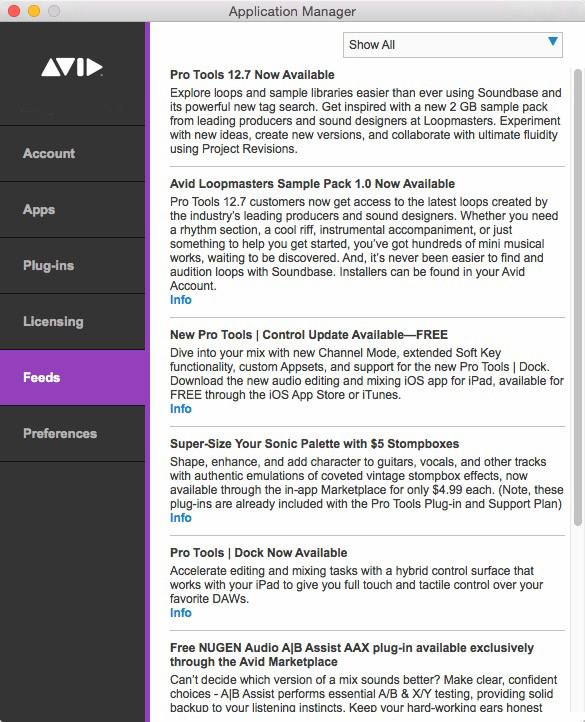Select the Feeds tab
Image resolution: width=585 pixels, height=722 pixels.
pyautogui.click(x=72, y=378)
